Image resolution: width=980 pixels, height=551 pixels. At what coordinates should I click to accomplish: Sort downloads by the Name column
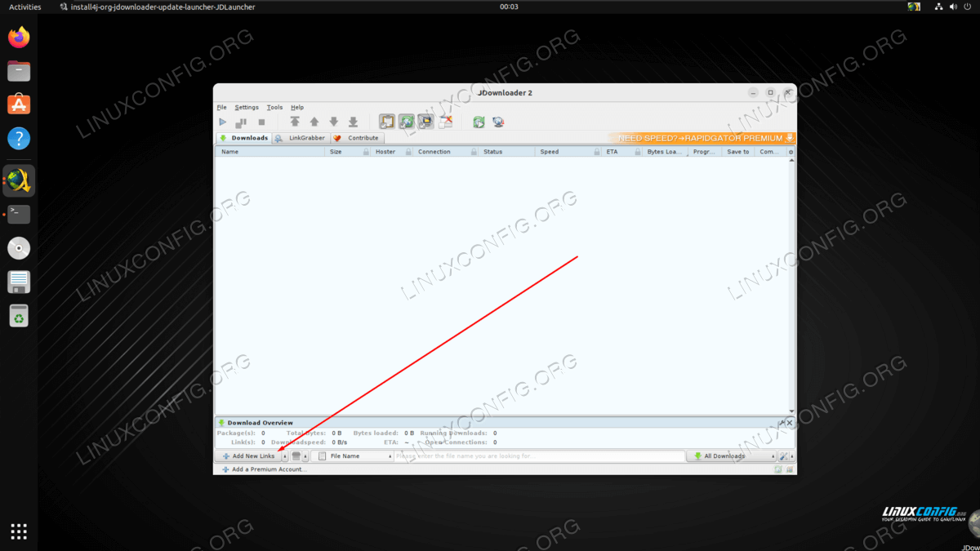271,152
